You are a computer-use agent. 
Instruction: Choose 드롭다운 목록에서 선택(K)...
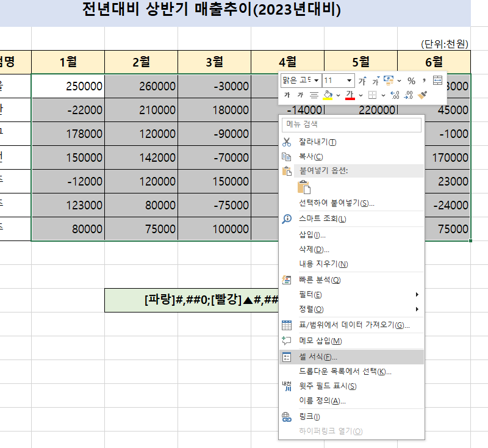point(352,372)
